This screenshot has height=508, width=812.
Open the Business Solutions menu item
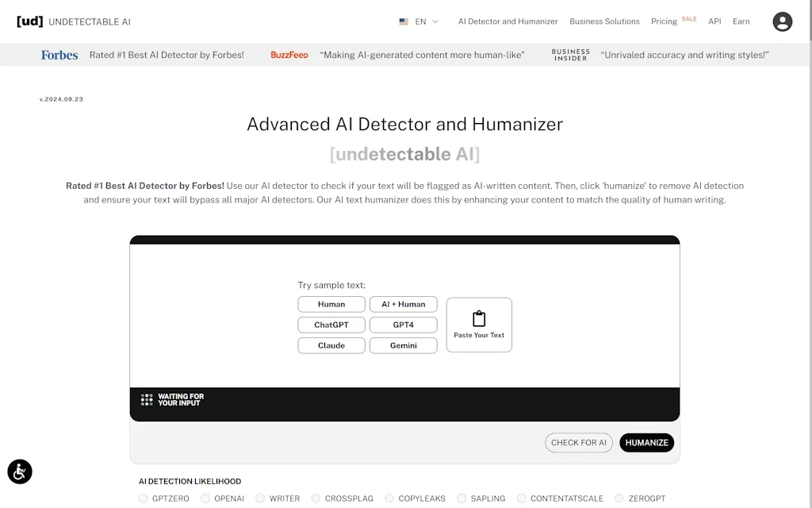[x=604, y=21]
